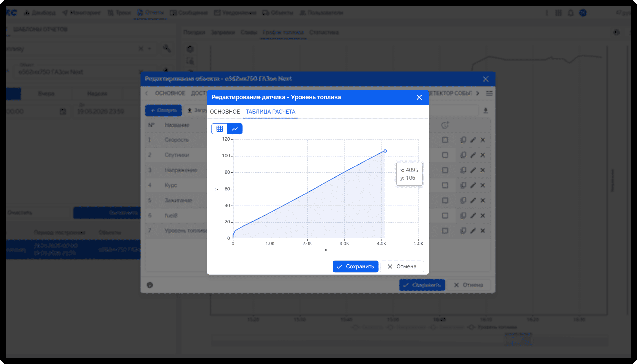Viewport: 637px width, 364px height.
Task: Open the apps grid icon in the header
Action: click(x=558, y=13)
